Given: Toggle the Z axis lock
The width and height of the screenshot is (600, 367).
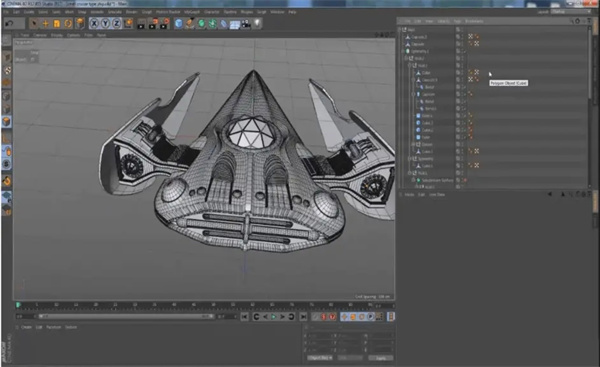Looking at the screenshot, I should pos(116,24).
